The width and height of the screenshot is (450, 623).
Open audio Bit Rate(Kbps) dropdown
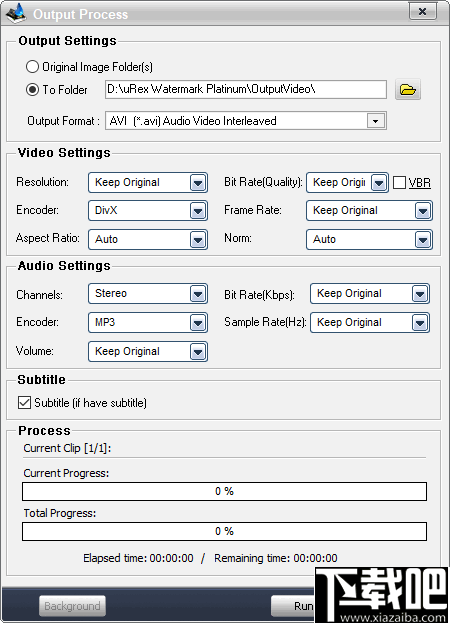click(x=420, y=294)
